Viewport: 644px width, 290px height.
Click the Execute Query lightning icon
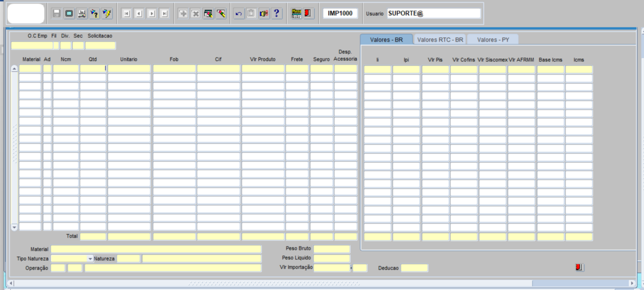(107, 14)
